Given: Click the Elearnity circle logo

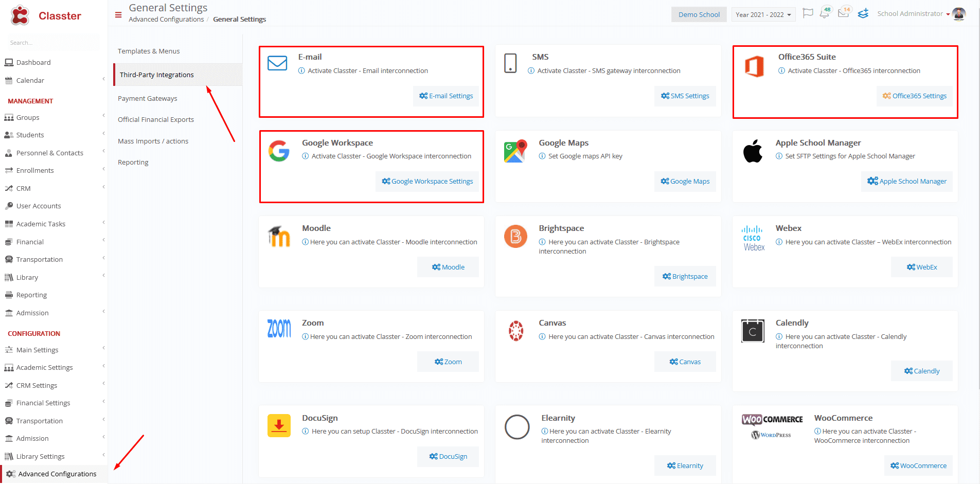Looking at the screenshot, I should click(x=517, y=427).
